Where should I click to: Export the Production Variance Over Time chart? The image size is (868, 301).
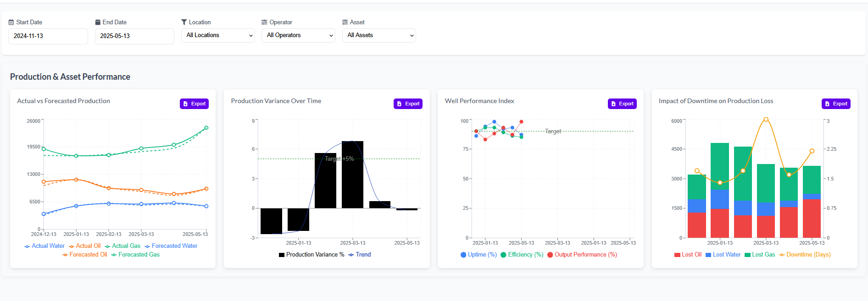[x=408, y=104]
